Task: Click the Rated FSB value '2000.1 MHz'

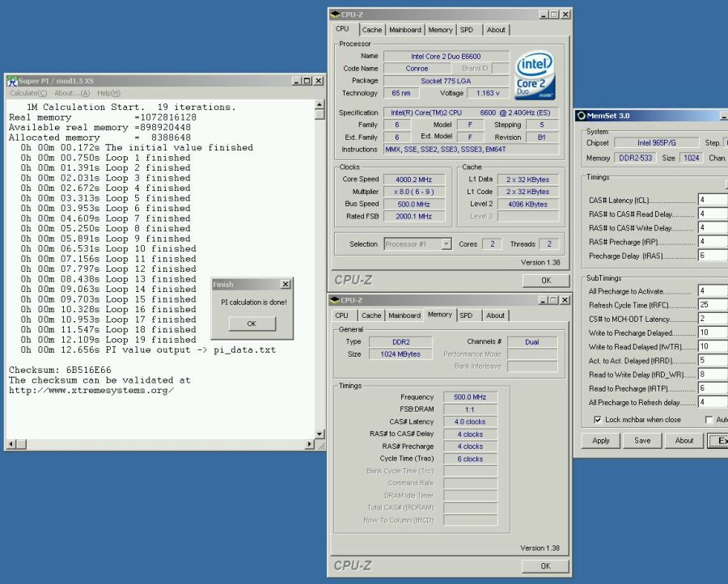Action: pos(413,216)
